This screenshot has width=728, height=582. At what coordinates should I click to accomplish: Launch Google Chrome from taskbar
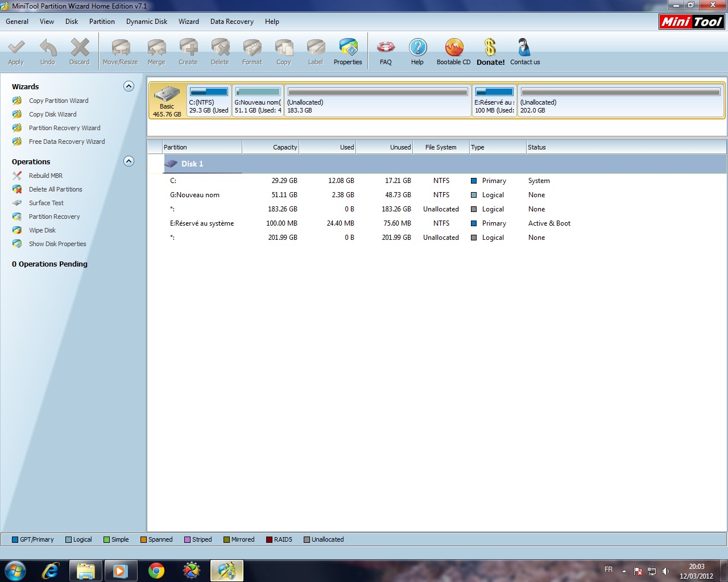coord(156,570)
